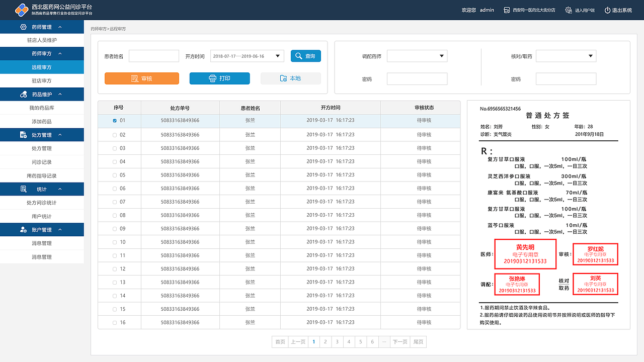
Task: Click the pill icon beside 药品维护
Action: [23, 95]
